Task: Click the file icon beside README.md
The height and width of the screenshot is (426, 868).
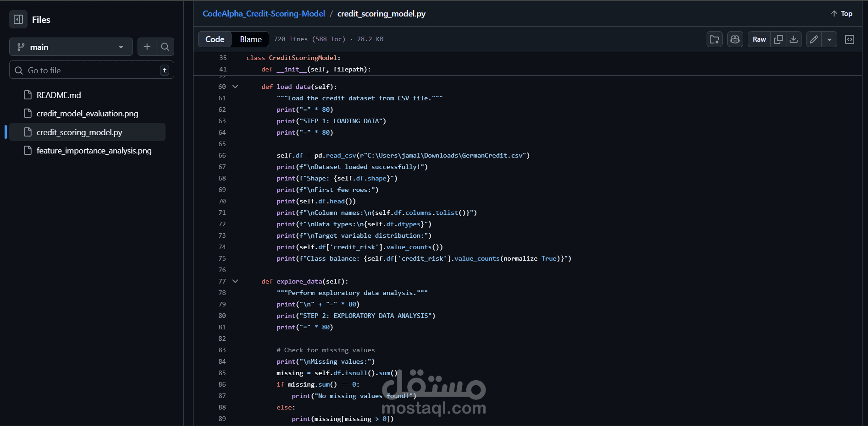Action: pos(28,95)
